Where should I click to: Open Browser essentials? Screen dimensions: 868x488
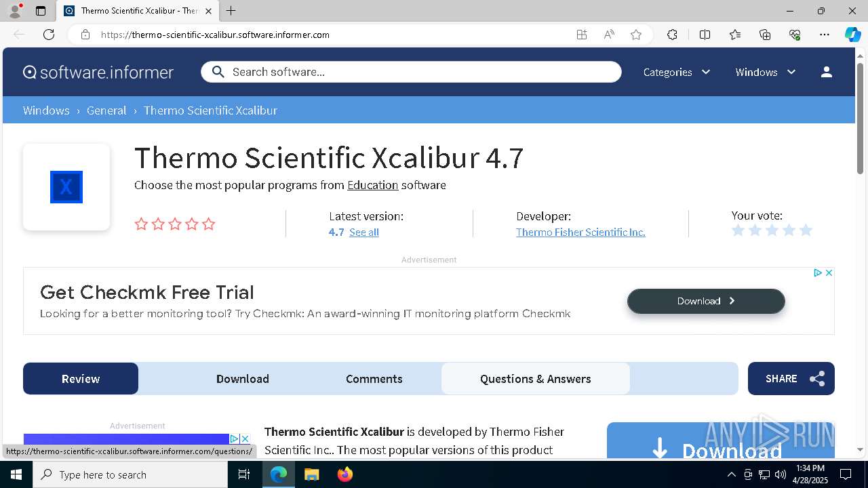point(795,35)
